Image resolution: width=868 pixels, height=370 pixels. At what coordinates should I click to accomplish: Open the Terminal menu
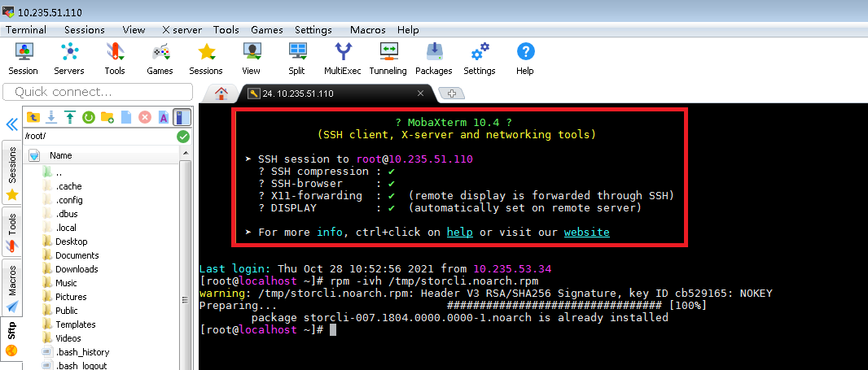click(26, 30)
